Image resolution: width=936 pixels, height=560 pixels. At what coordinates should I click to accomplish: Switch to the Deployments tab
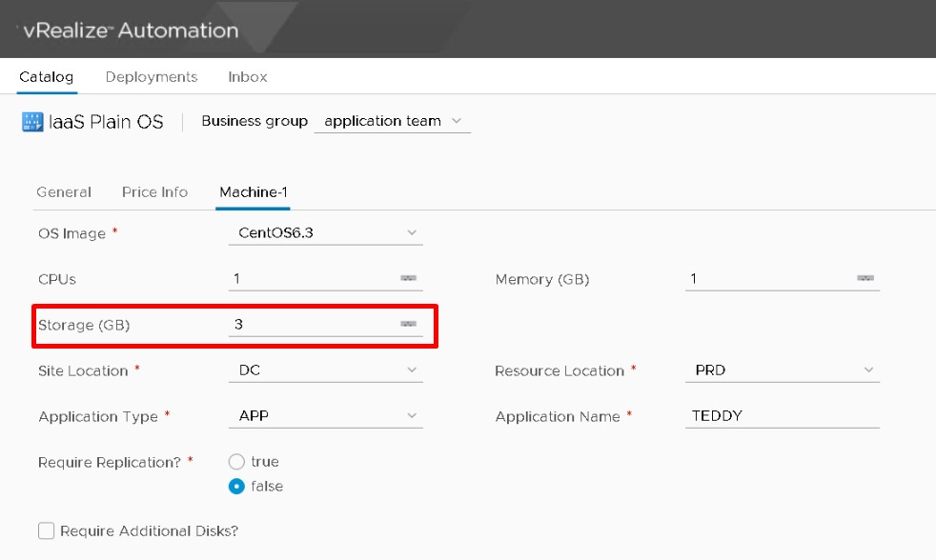click(x=152, y=77)
